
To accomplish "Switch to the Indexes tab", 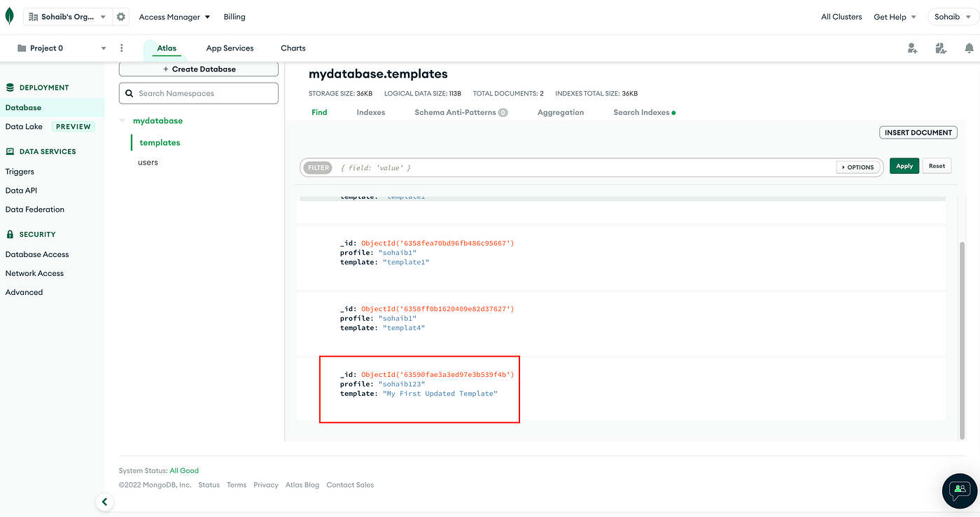I will click(370, 112).
